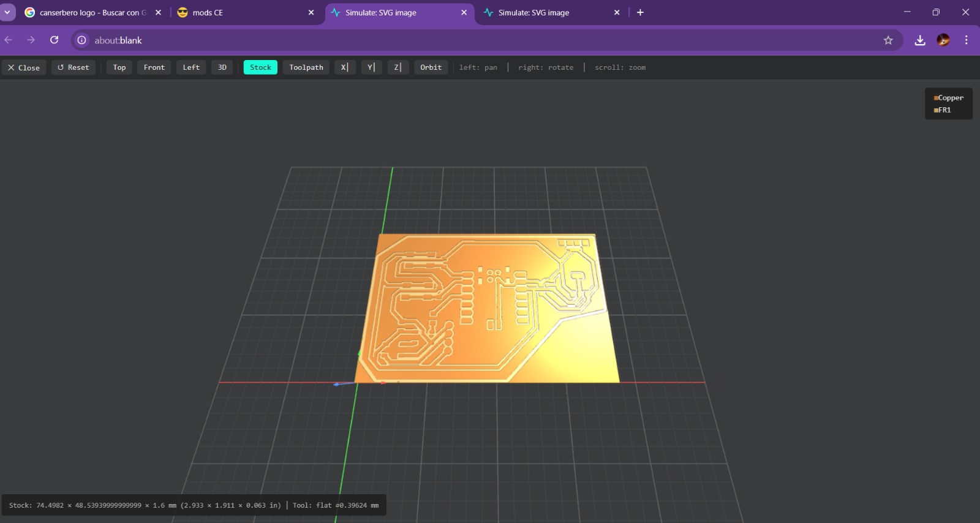Image resolution: width=980 pixels, height=523 pixels.
Task: Expand the tab search dropdown arrow
Action: point(7,12)
